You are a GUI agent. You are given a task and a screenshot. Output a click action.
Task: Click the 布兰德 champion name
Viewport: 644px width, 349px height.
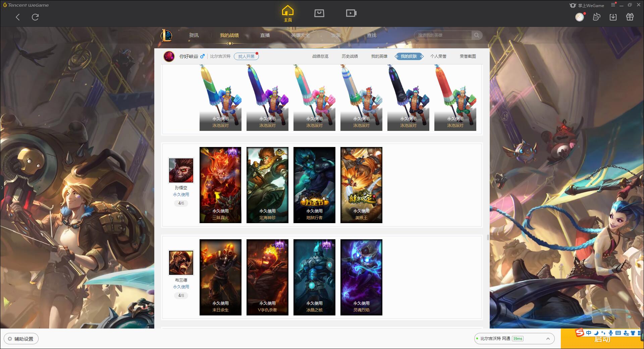coord(181,280)
